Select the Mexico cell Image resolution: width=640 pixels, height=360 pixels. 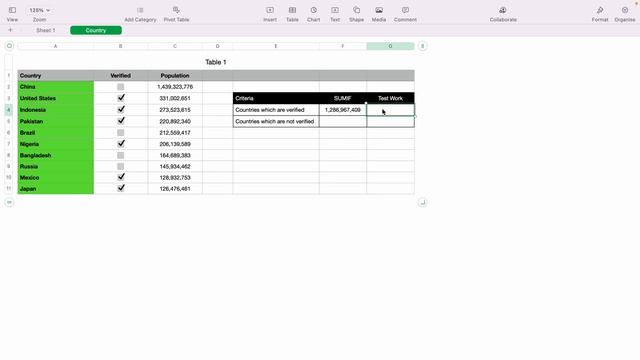click(56, 178)
